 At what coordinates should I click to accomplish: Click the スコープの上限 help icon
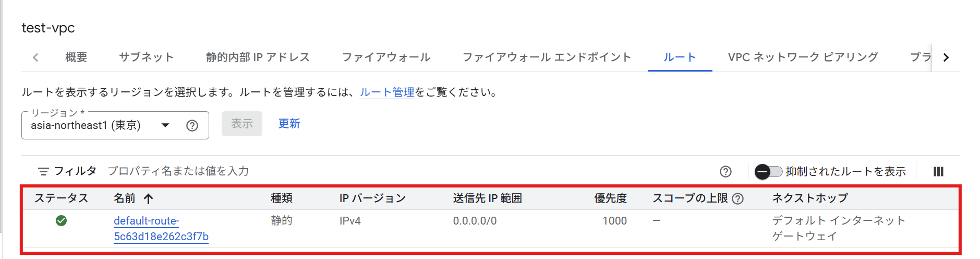point(737,199)
